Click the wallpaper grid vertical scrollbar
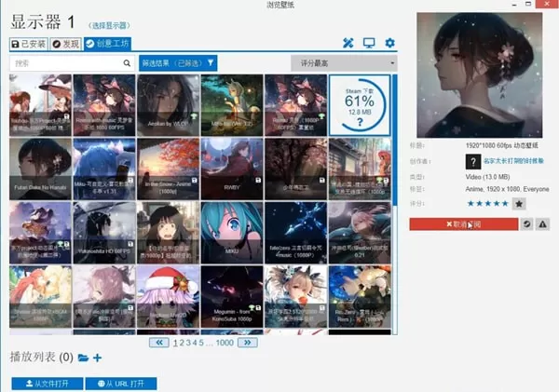 [x=395, y=204]
